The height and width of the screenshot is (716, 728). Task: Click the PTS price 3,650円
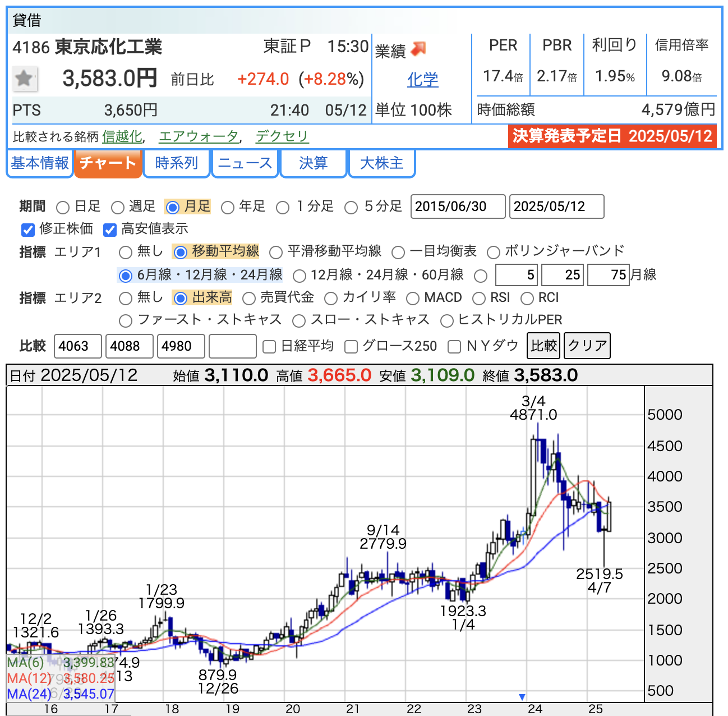131,110
